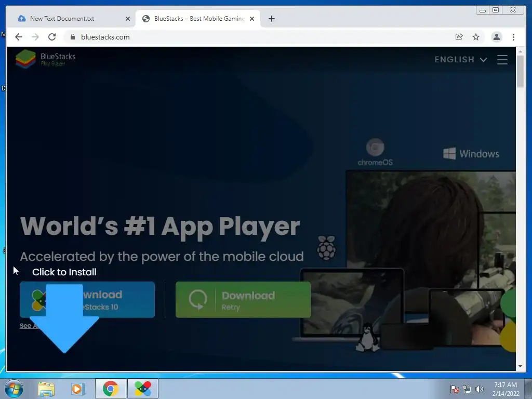Screen dimensions: 532x399
Task: Click the clock showing 7:17 AM
Action: (x=506, y=389)
